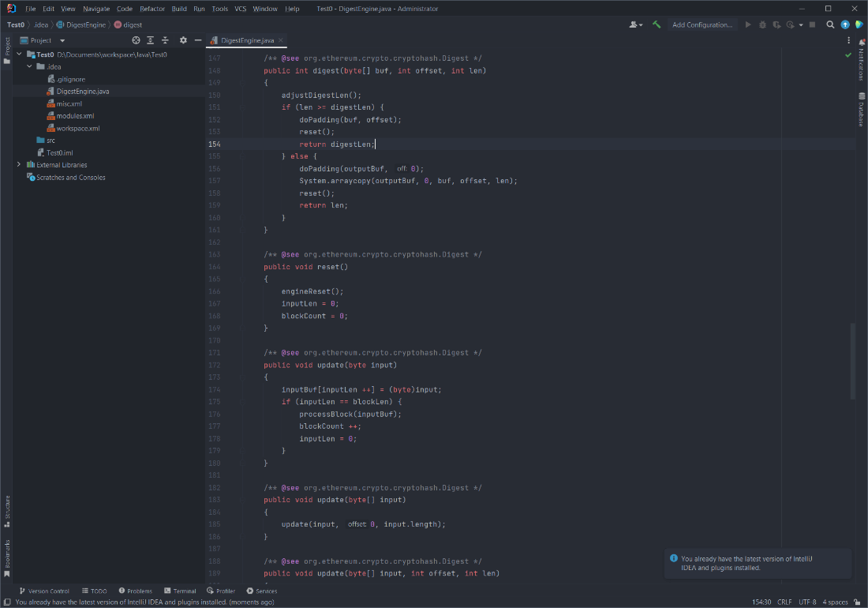Viewport: 868px width, 608px height.
Task: Click Expand All in Project panel
Action: coord(150,40)
